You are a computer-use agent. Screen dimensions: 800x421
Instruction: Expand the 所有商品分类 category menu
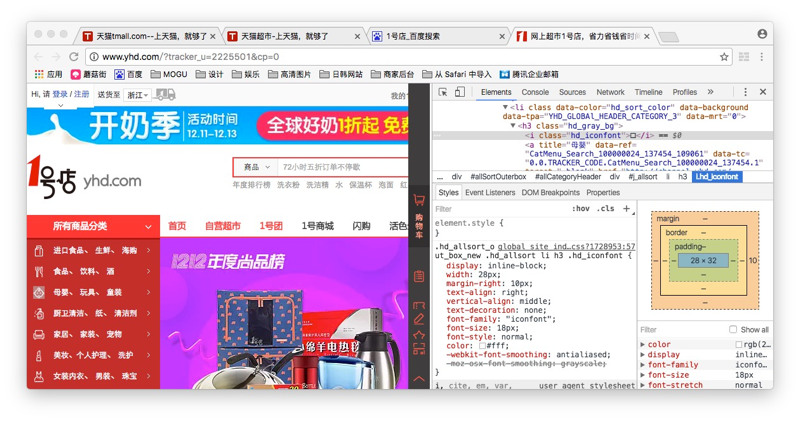point(93,226)
